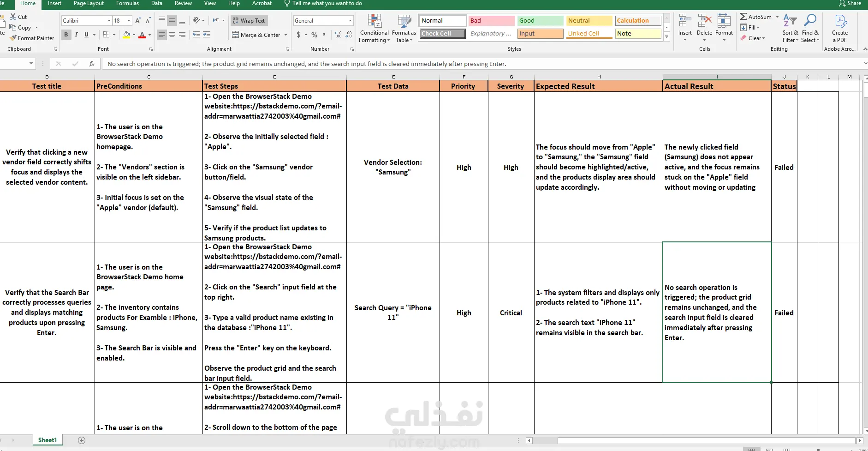Click Increase Decimal icon

pos(339,35)
